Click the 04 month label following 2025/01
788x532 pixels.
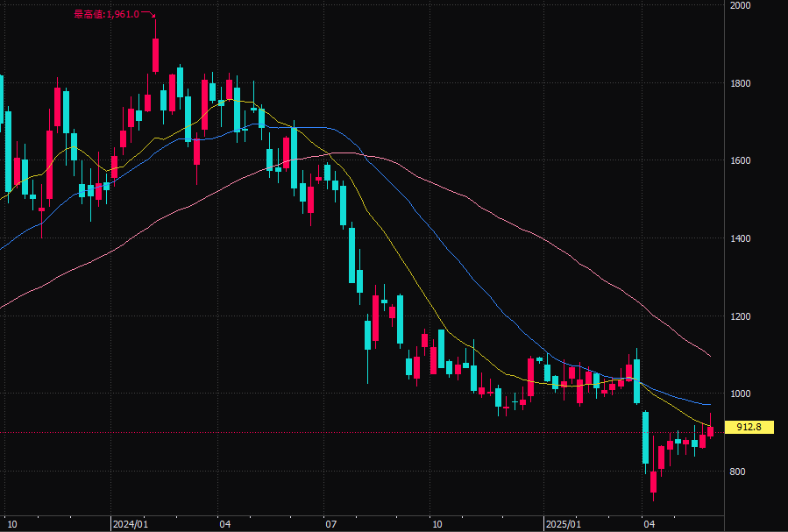pos(650,524)
